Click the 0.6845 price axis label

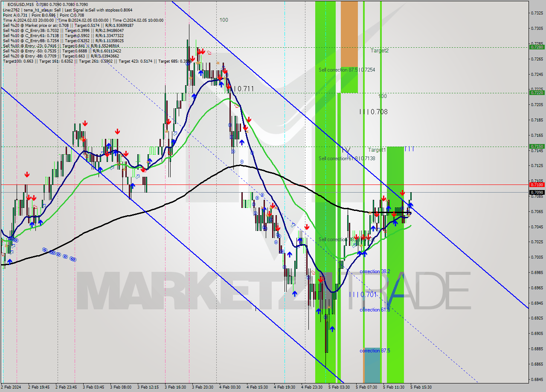coord(537,379)
